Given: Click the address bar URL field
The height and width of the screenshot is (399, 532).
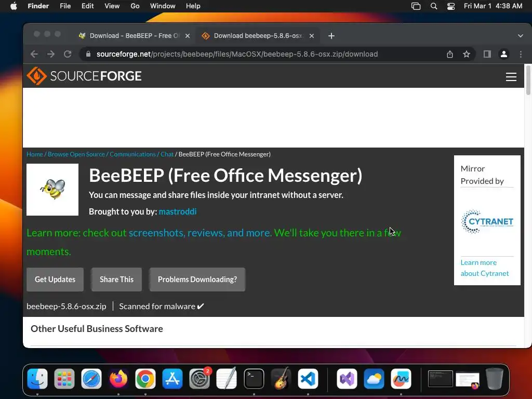Looking at the screenshot, I should [x=237, y=54].
